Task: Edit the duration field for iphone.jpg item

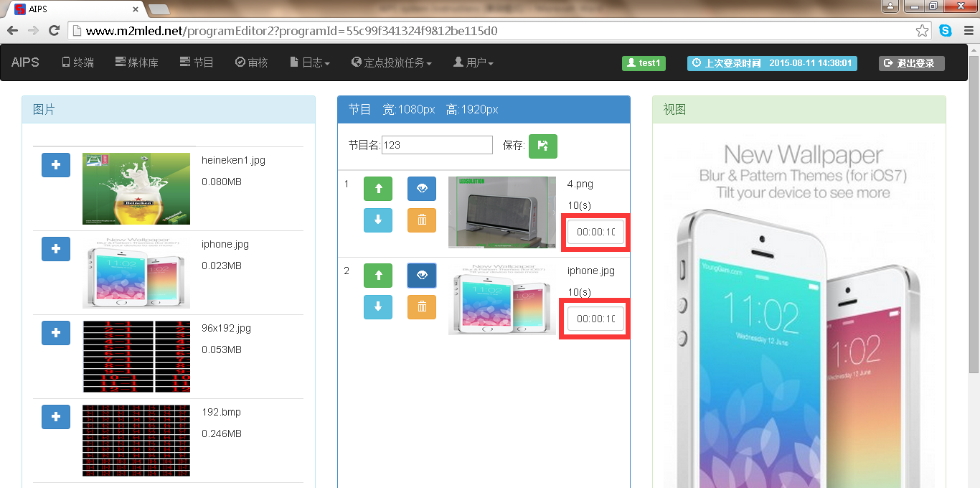Action: pos(595,319)
